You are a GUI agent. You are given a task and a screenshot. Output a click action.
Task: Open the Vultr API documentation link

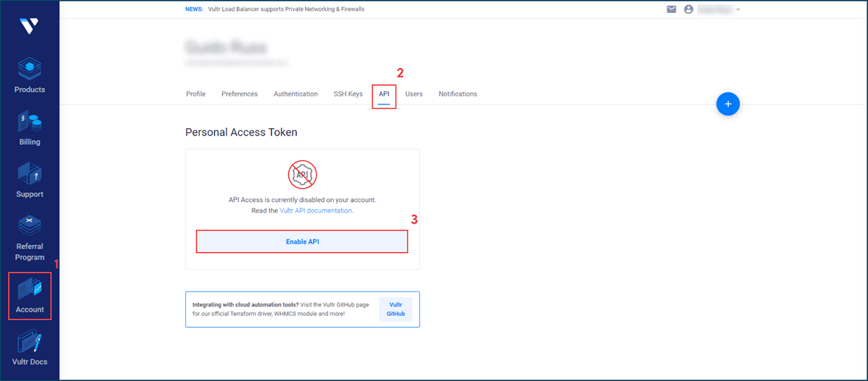(315, 211)
